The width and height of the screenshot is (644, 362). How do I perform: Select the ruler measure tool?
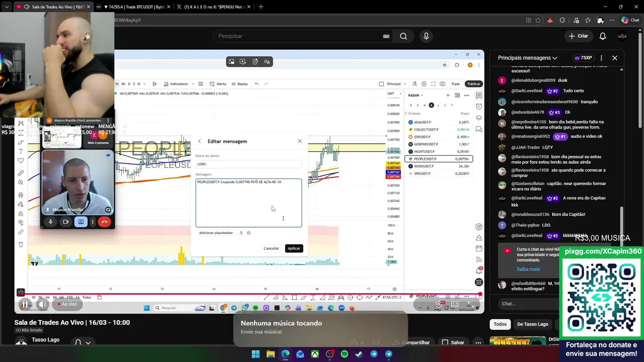click(x=21, y=173)
